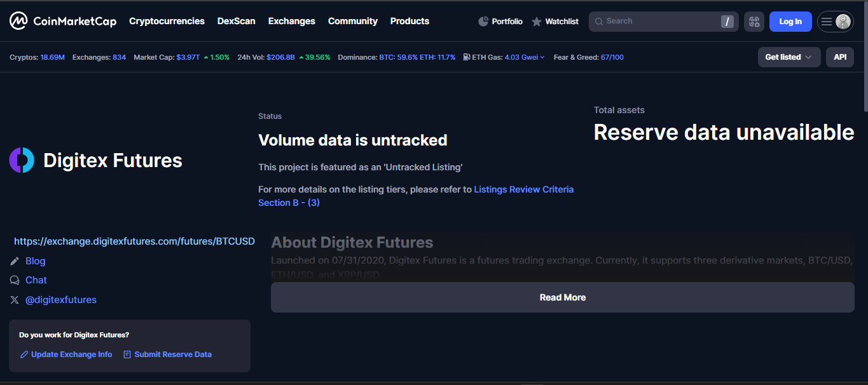The height and width of the screenshot is (385, 868).
Task: Click the Watchlist label
Action: coord(562,22)
